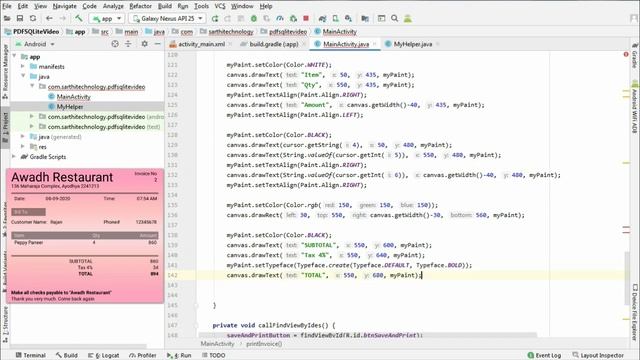Click the Search Everywhere magnifier icon
The height and width of the screenshot is (360, 640).
click(x=394, y=18)
